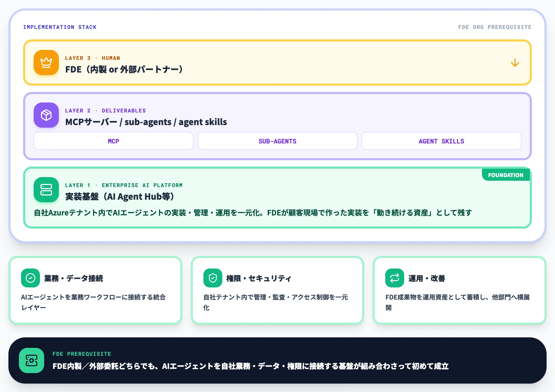Click the gear scan icon in FDE Prerequisite banner
555x392 pixels.
pyautogui.click(x=32, y=360)
